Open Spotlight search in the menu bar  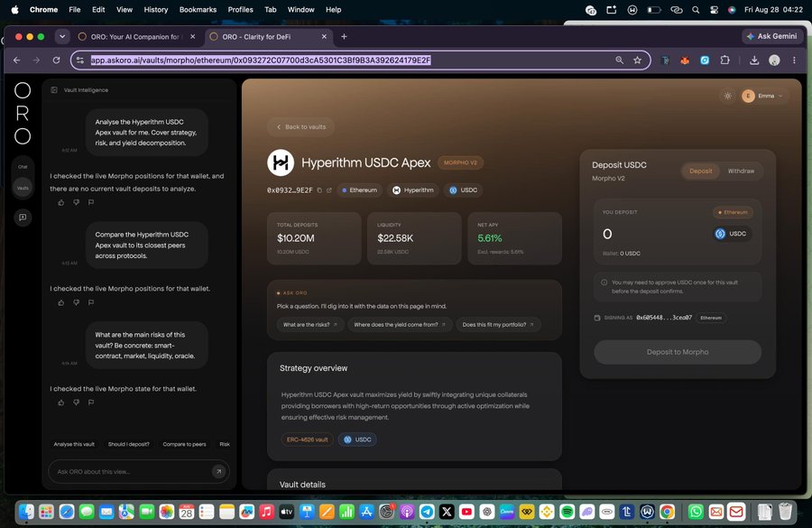click(696, 9)
